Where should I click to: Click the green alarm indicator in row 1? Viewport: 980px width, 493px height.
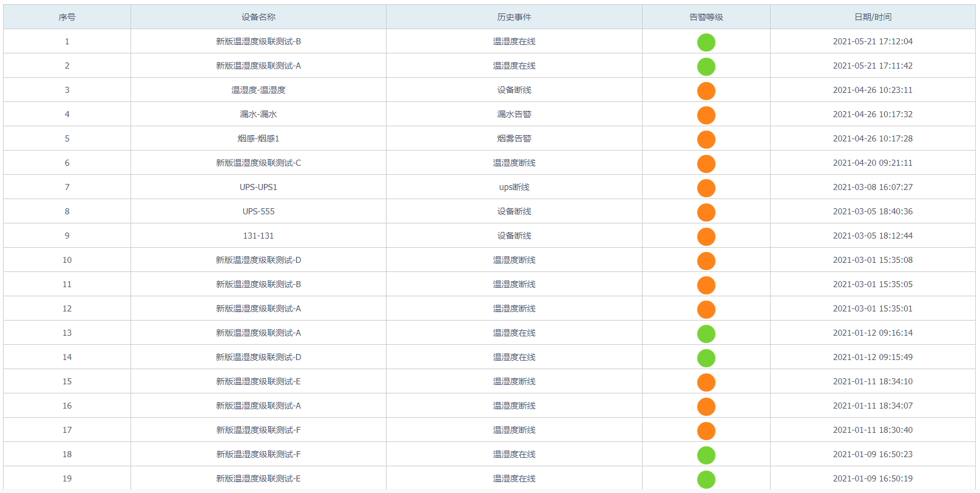click(706, 42)
